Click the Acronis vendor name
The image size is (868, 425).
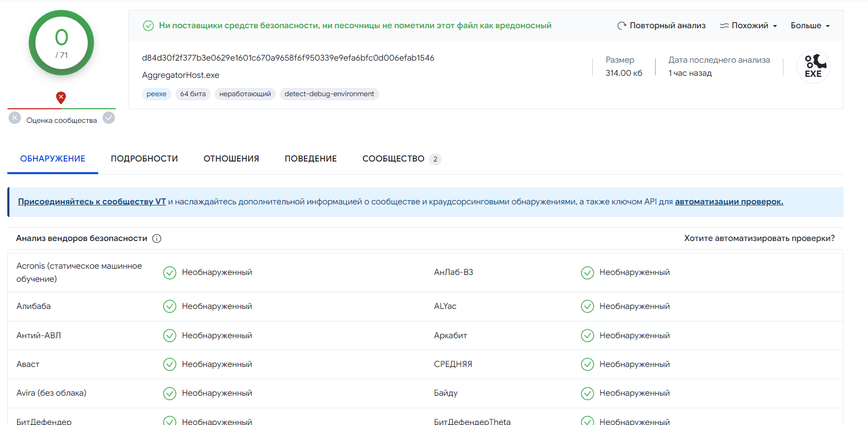click(x=79, y=273)
